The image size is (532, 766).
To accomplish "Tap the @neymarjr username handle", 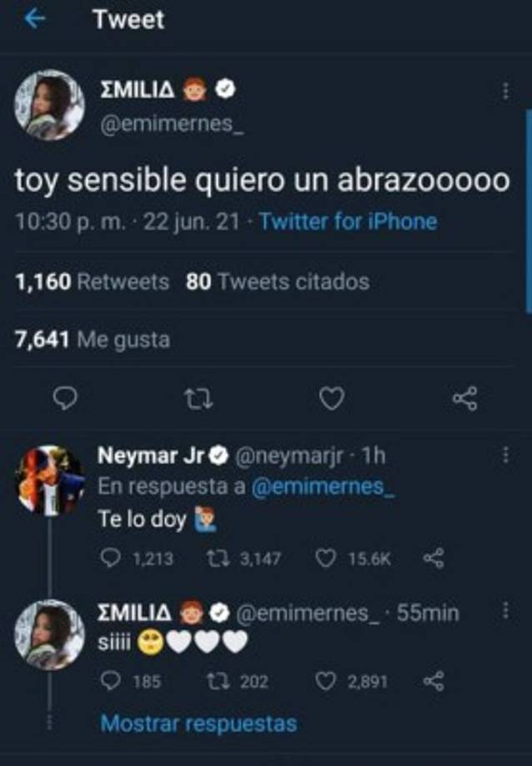I will (290, 455).
